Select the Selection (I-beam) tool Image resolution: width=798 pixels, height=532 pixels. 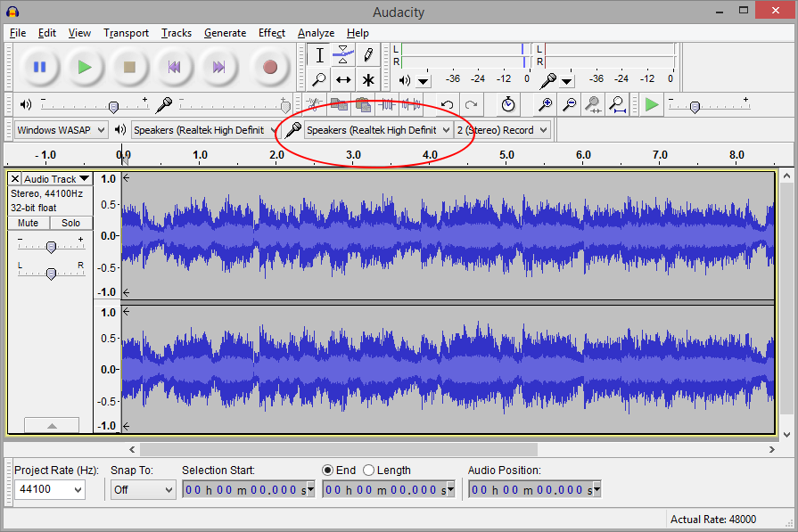tap(319, 55)
